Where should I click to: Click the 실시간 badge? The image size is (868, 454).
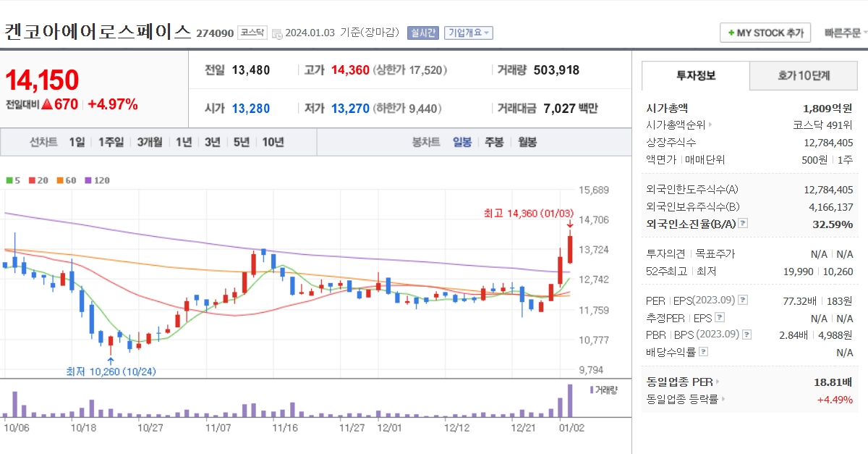pyautogui.click(x=422, y=33)
